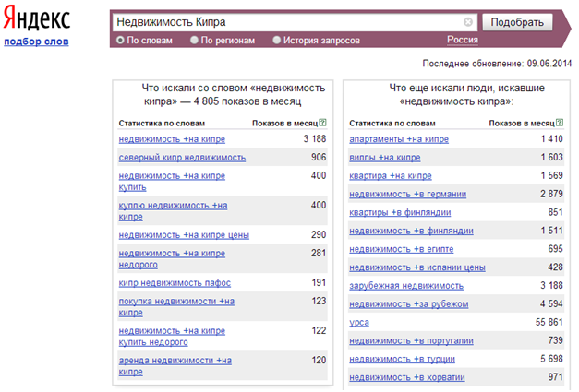Clear the search field with X icon
This screenshot has height=392, width=579.
468,22
